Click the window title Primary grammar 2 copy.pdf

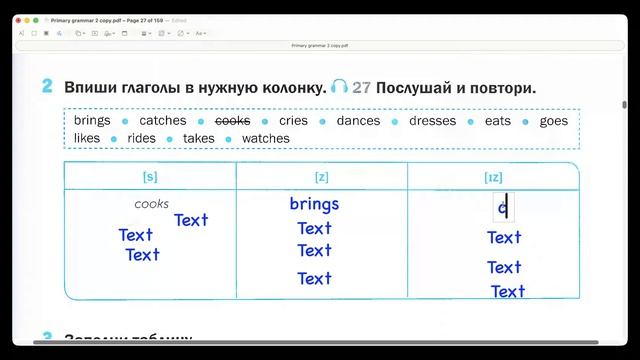click(107, 20)
